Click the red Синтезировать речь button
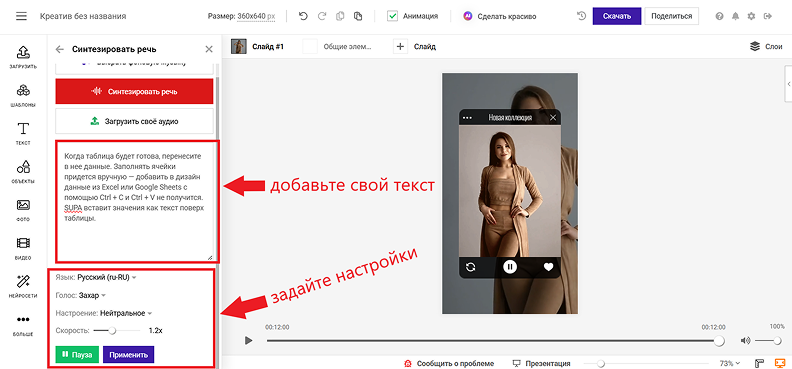 coord(134,91)
